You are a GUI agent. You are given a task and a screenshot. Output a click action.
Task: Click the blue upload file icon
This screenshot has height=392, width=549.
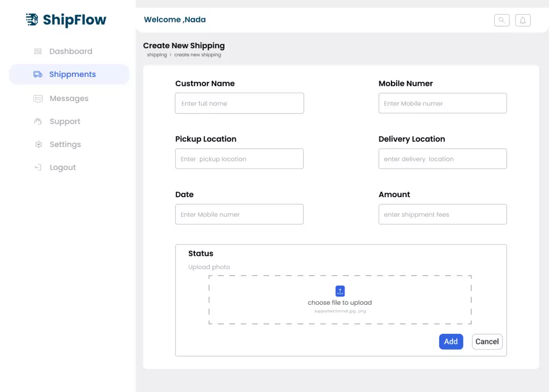click(340, 291)
